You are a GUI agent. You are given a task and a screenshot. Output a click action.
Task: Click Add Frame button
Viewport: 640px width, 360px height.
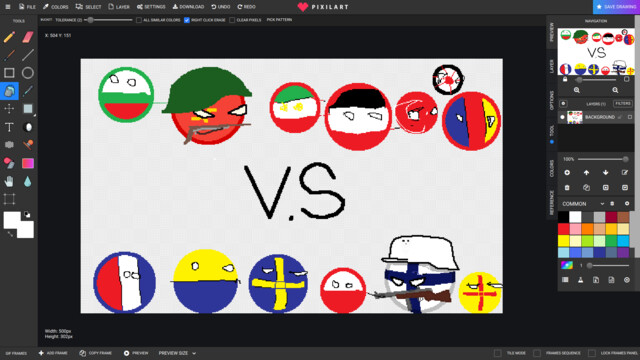coord(53,353)
